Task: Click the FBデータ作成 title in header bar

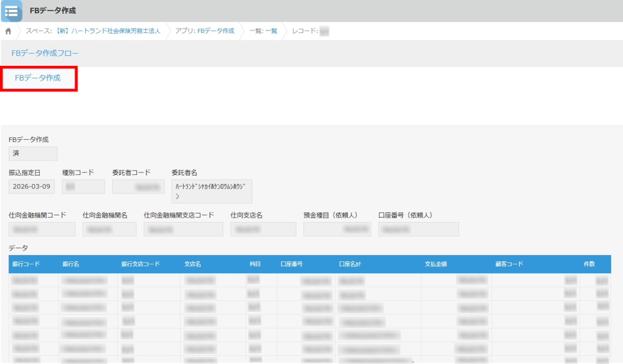Action: tap(53, 11)
